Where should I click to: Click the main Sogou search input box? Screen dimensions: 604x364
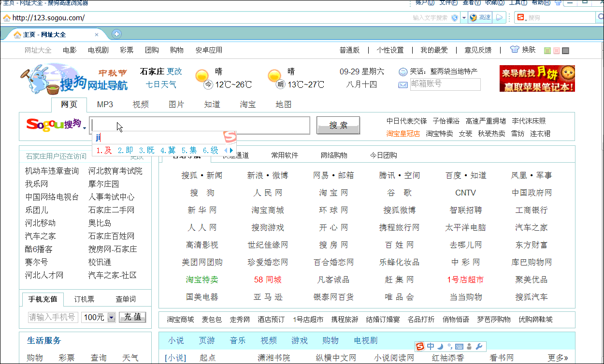[200, 125]
